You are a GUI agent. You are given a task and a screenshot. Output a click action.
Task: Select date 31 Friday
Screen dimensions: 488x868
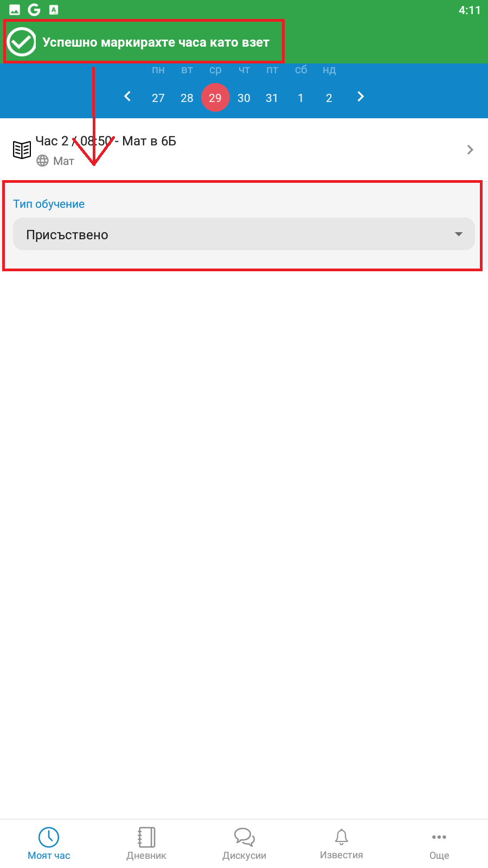click(272, 98)
